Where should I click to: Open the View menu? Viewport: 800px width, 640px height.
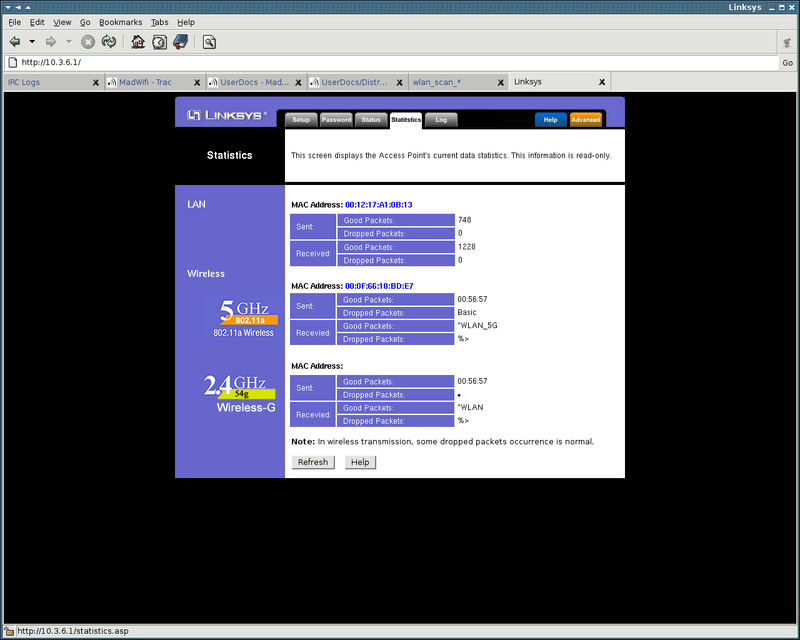tap(62, 22)
